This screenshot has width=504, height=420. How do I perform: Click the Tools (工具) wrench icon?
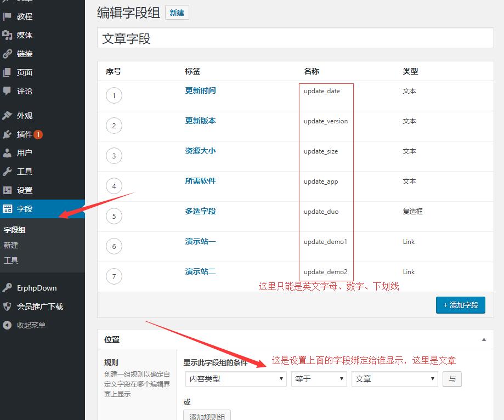pos(7,172)
